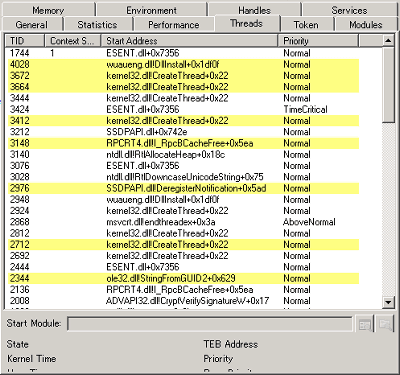Select thread 2948 row
This screenshot has height=375, width=400.
click(x=183, y=200)
